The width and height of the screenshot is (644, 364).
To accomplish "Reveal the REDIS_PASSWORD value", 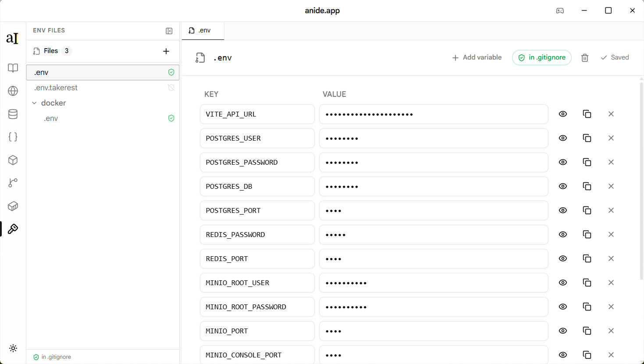I will tap(563, 234).
